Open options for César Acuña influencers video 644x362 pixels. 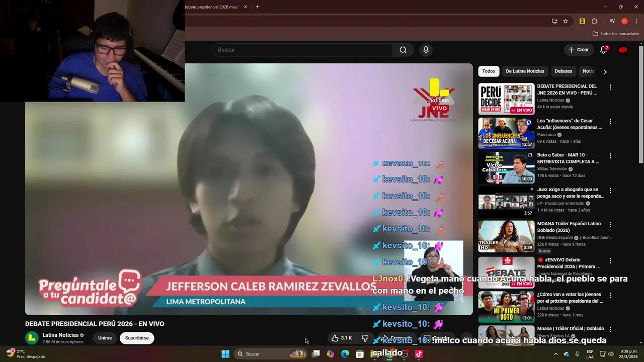tap(610, 122)
